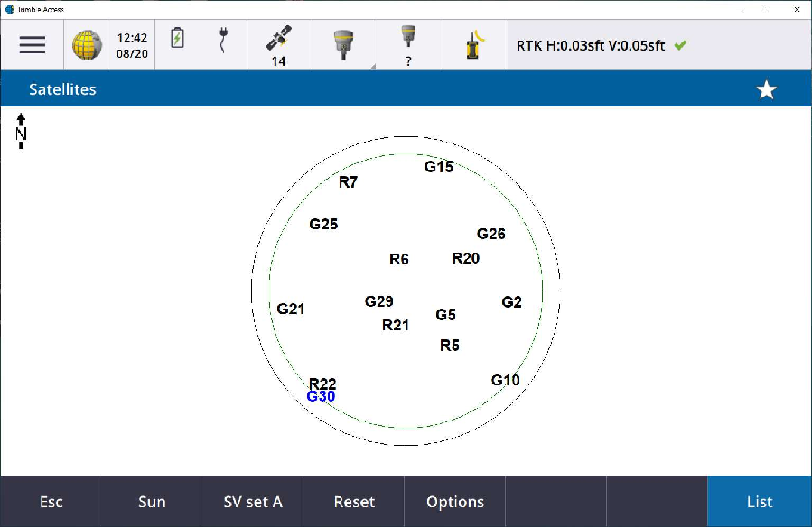This screenshot has width=812, height=527.
Task: Click the green RTK checkmark
Action: [680, 45]
